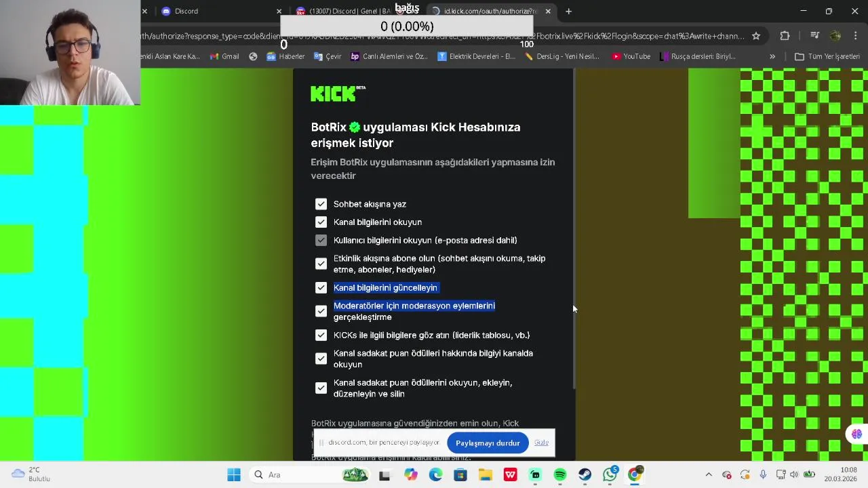Viewport: 868px width, 488px height.
Task: Open the globe bookmark icon
Action: [253, 56]
